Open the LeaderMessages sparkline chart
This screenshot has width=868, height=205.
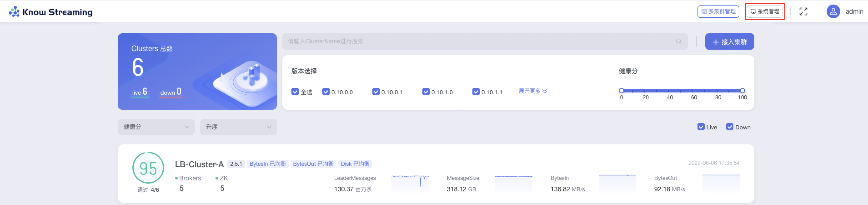click(409, 183)
